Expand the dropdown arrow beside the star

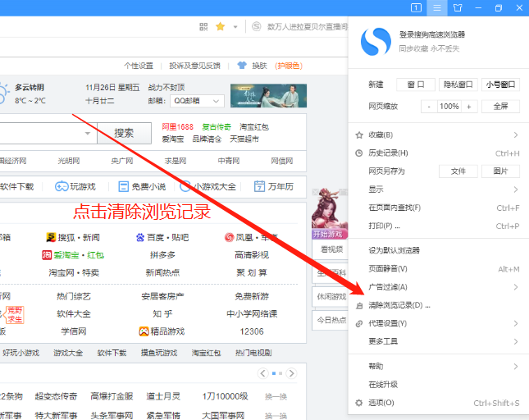pos(235,26)
